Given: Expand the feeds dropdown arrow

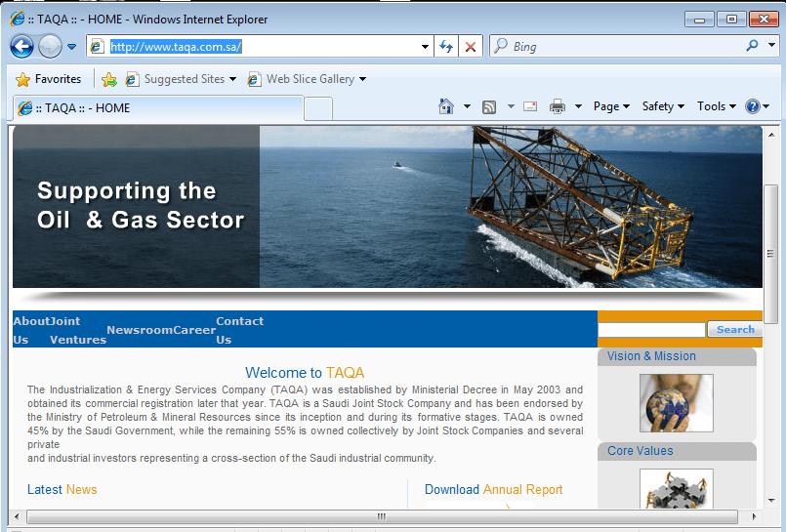Looking at the screenshot, I should point(511,106).
